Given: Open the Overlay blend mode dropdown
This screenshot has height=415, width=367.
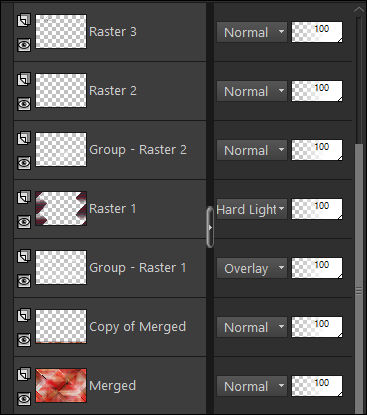Looking at the screenshot, I should pyautogui.click(x=252, y=268).
